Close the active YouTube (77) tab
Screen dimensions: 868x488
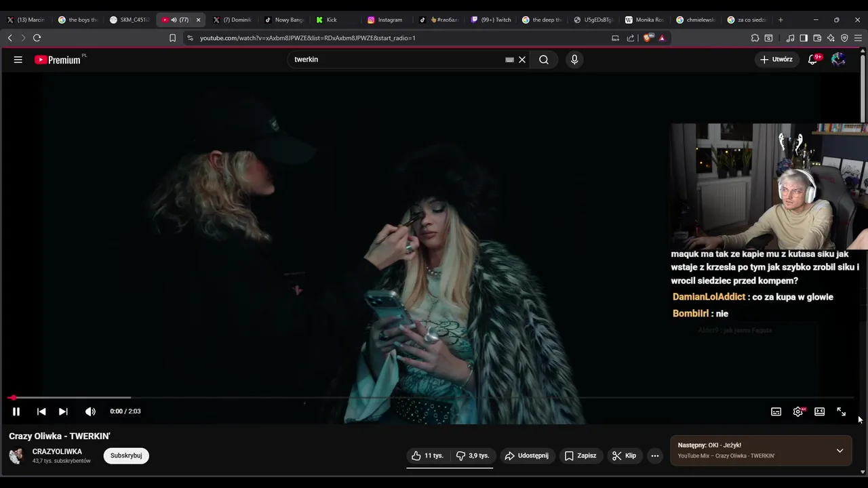198,20
